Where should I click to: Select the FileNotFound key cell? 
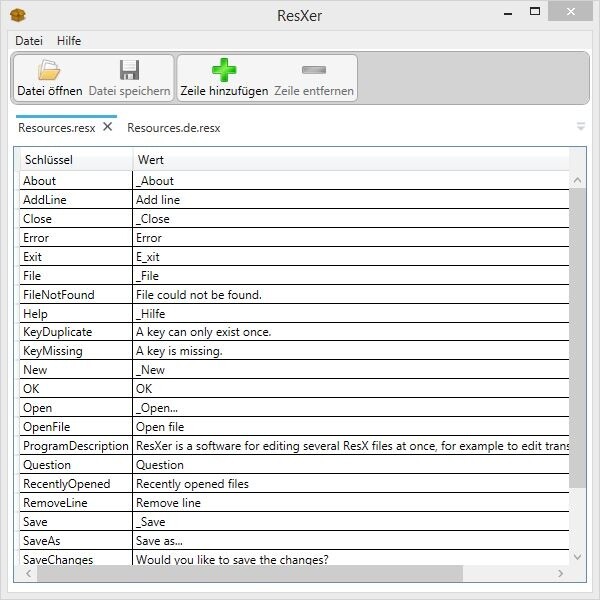(76, 294)
